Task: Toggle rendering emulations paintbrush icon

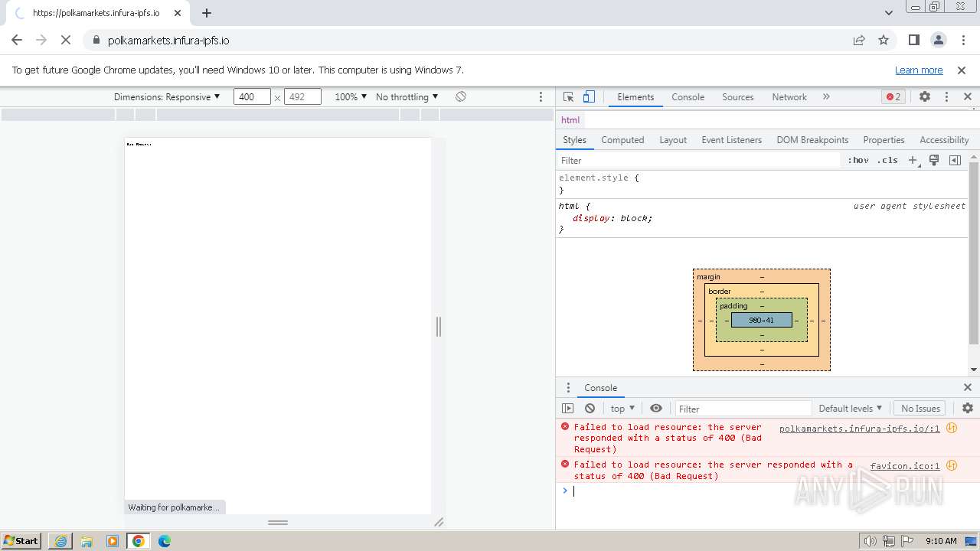Action: pyautogui.click(x=934, y=161)
